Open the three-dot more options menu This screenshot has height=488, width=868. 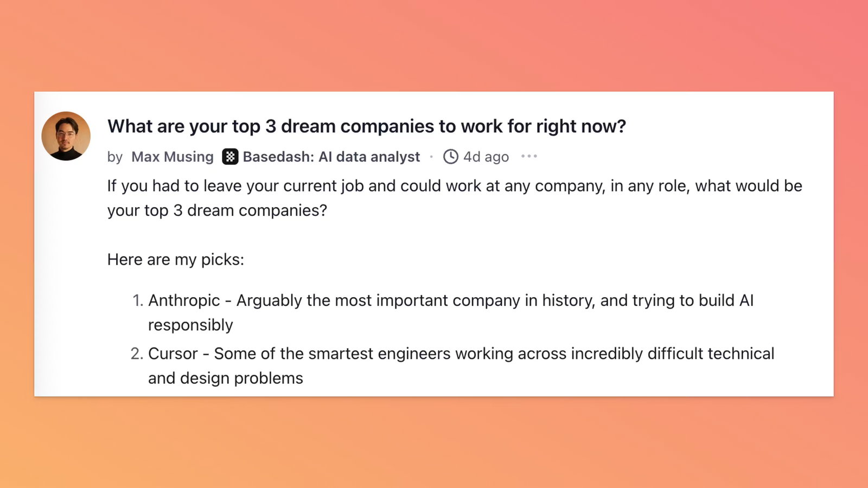point(529,156)
